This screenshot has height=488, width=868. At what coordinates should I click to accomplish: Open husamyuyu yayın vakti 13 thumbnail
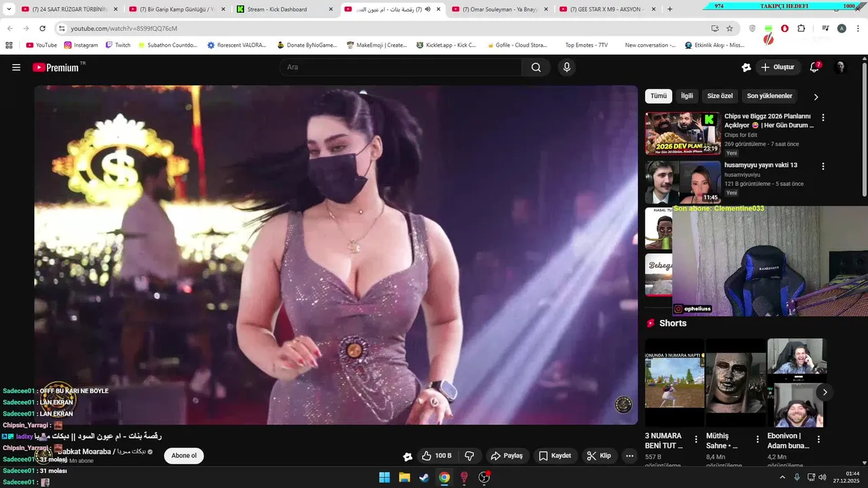coord(683,182)
